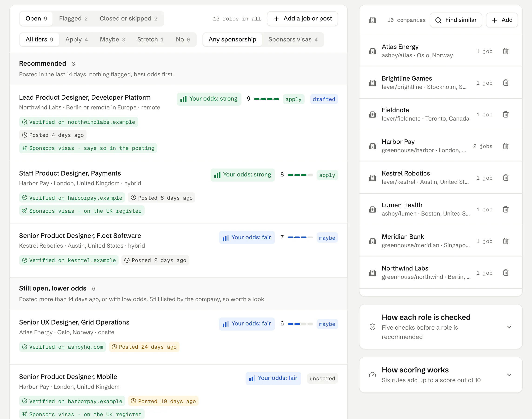Open the Senior Product Designer, Fleet Software role
Screen dimensions: 532x419
(x=80, y=236)
